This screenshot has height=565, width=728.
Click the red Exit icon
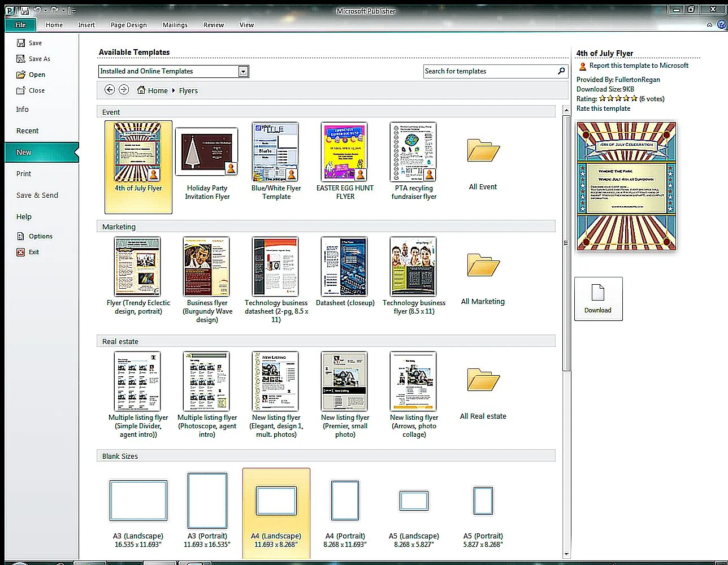click(x=21, y=252)
